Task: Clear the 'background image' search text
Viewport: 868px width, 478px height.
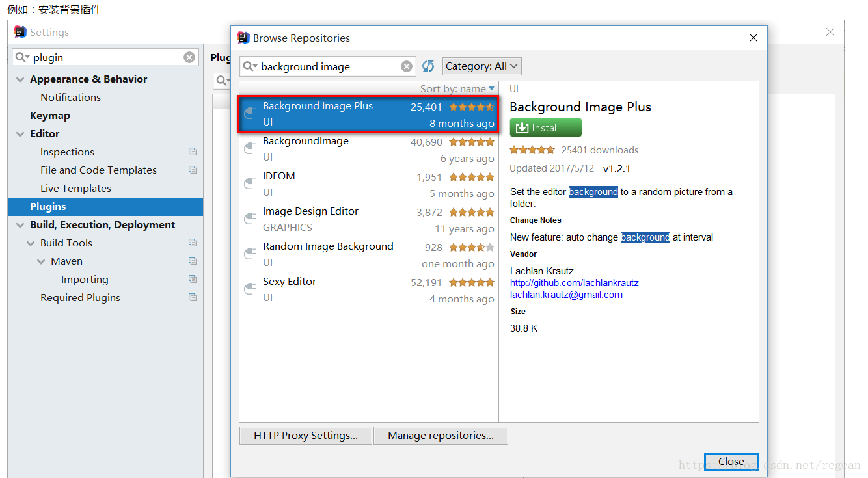Action: tap(407, 66)
